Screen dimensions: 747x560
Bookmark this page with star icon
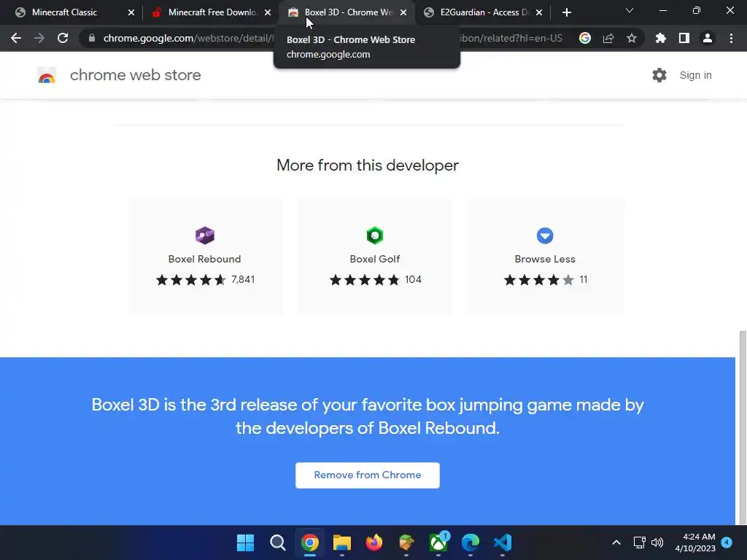coord(632,38)
